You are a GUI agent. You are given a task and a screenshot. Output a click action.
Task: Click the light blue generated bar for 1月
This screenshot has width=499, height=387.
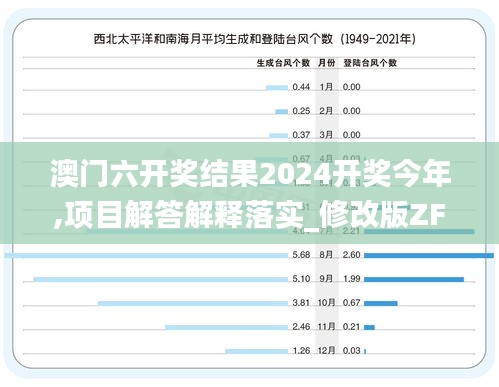pyautogui.click(x=277, y=88)
